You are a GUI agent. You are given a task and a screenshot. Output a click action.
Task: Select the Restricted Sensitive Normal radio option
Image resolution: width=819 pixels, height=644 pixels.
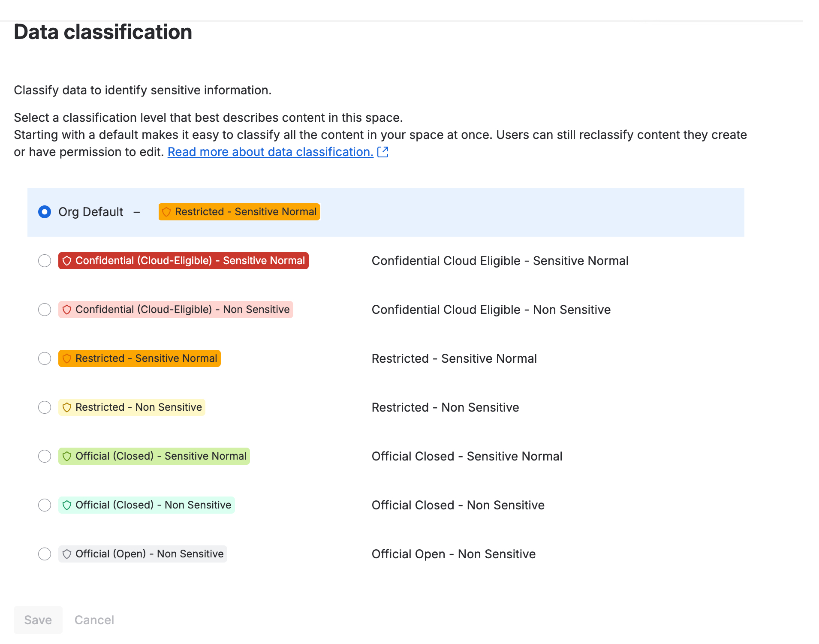45,358
